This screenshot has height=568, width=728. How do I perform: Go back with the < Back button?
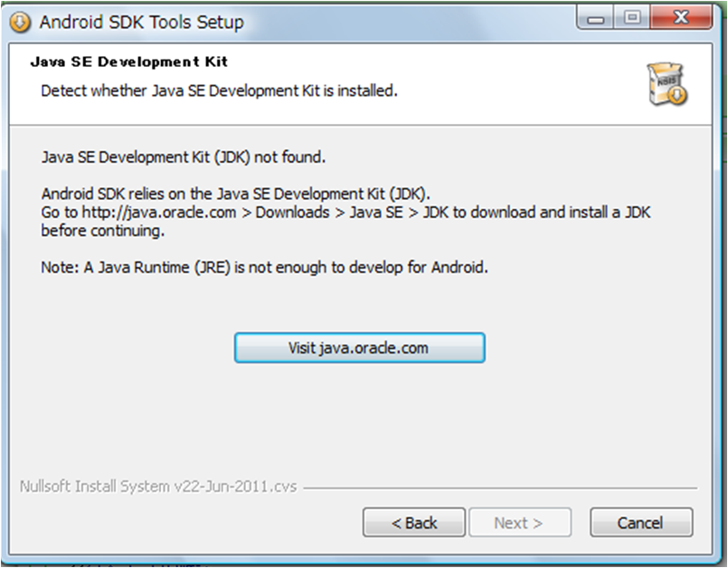coord(414,523)
